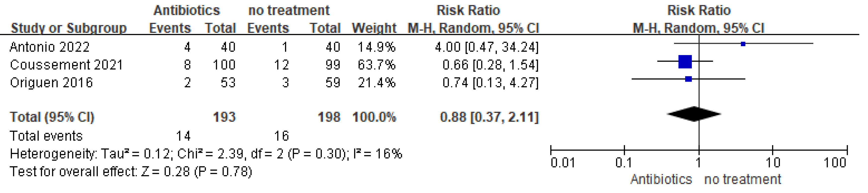
Task: Click the Heterogeneity statistics line
Action: (206, 154)
